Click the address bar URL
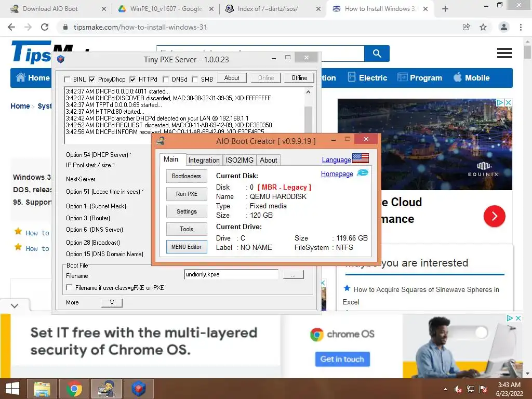Screen dimensions: 532x399 pos(140,27)
